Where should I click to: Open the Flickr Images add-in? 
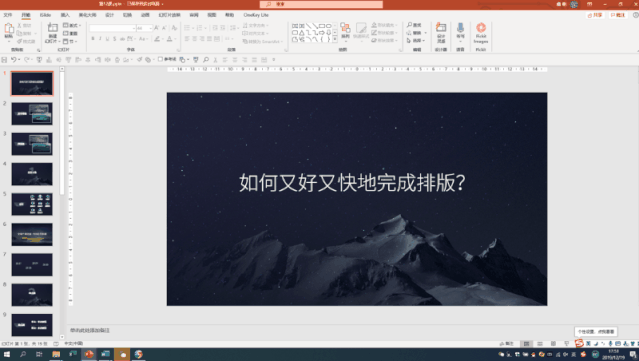point(481,33)
